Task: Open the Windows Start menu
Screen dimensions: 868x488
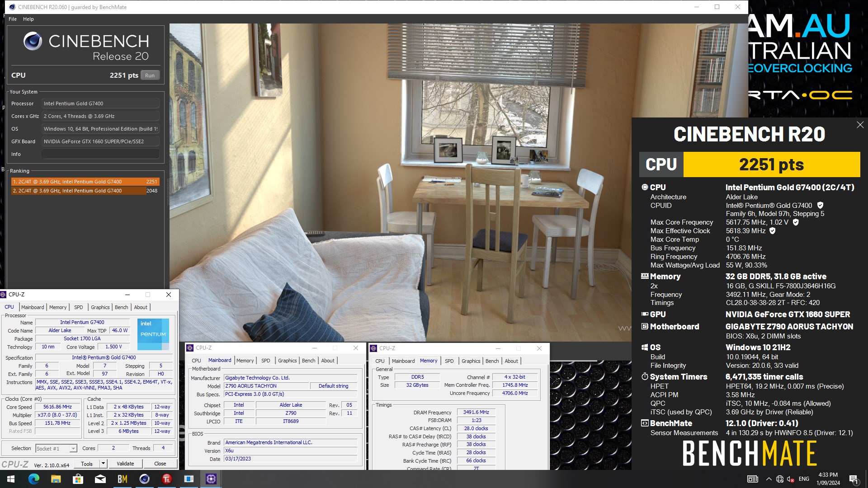Action: click(11, 479)
